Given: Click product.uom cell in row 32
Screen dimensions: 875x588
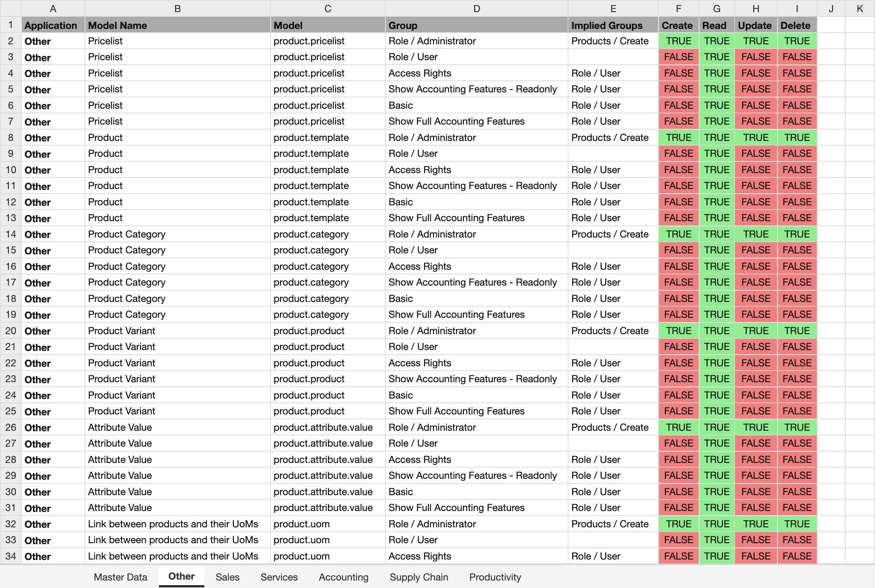Looking at the screenshot, I should tap(328, 524).
